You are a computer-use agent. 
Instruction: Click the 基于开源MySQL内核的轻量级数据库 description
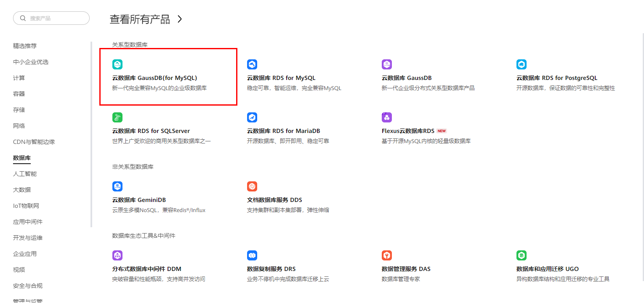pos(426,141)
